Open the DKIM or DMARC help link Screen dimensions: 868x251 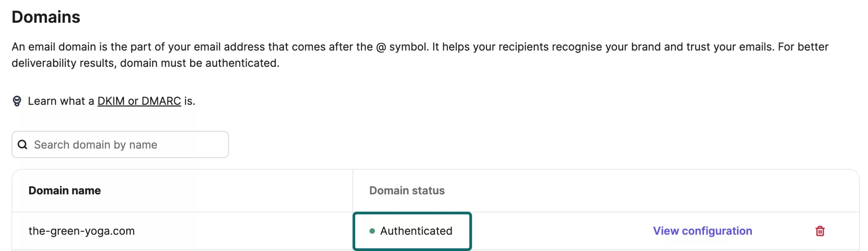tap(139, 101)
